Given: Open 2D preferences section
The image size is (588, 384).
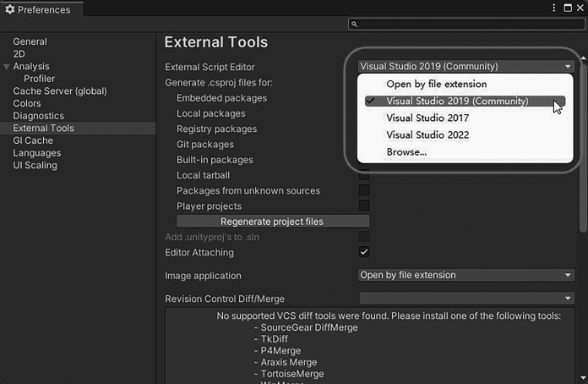Looking at the screenshot, I should point(19,54).
